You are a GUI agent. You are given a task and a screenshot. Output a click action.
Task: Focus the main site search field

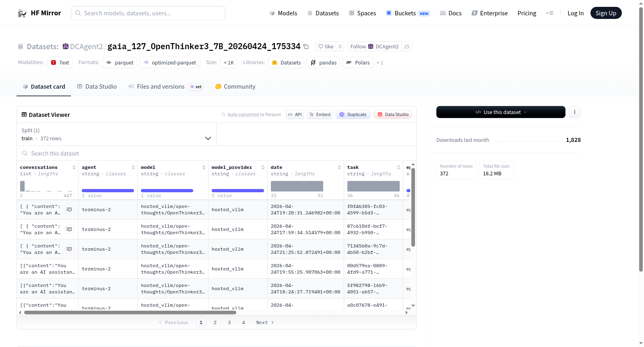coord(148,13)
